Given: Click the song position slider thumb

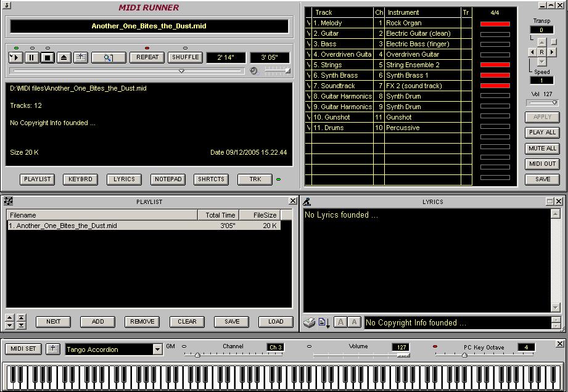Looking at the screenshot, I should [x=182, y=71].
